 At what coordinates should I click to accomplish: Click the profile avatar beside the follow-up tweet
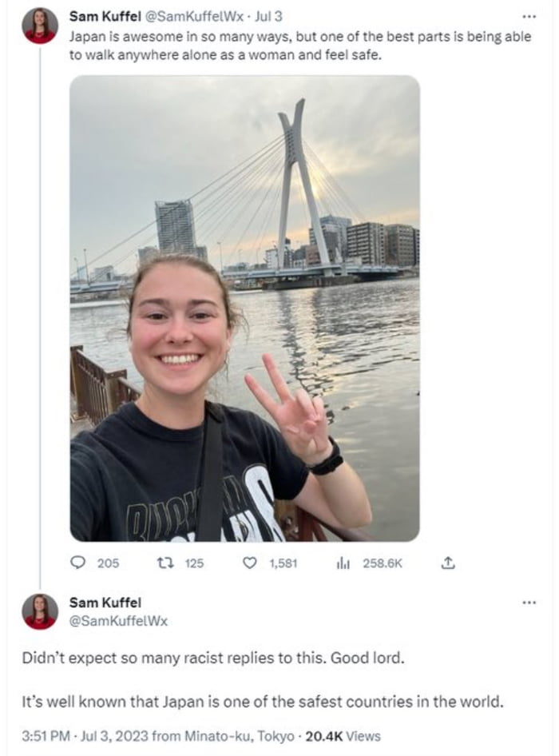point(39,611)
